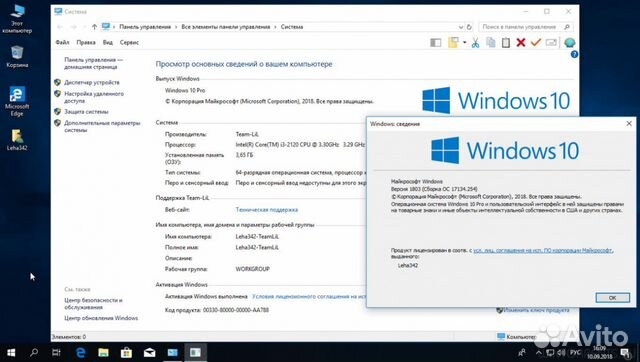Show hidden tray icons chevron

pos(539,353)
